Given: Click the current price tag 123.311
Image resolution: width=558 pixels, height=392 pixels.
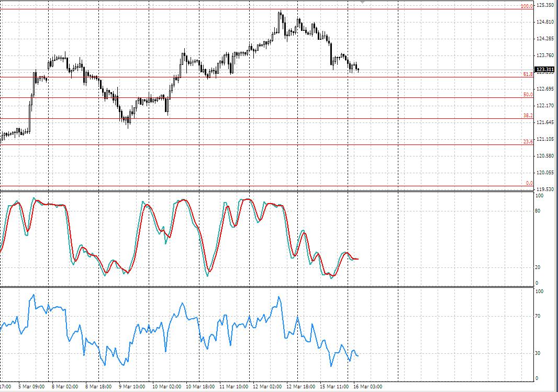Looking at the screenshot, I should (x=545, y=70).
